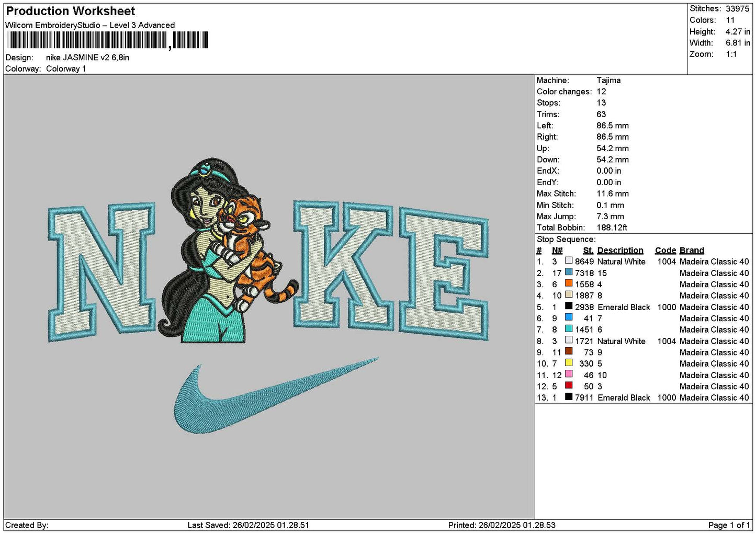Click the 'Description' column header
This screenshot has width=756, height=534.
620,251
